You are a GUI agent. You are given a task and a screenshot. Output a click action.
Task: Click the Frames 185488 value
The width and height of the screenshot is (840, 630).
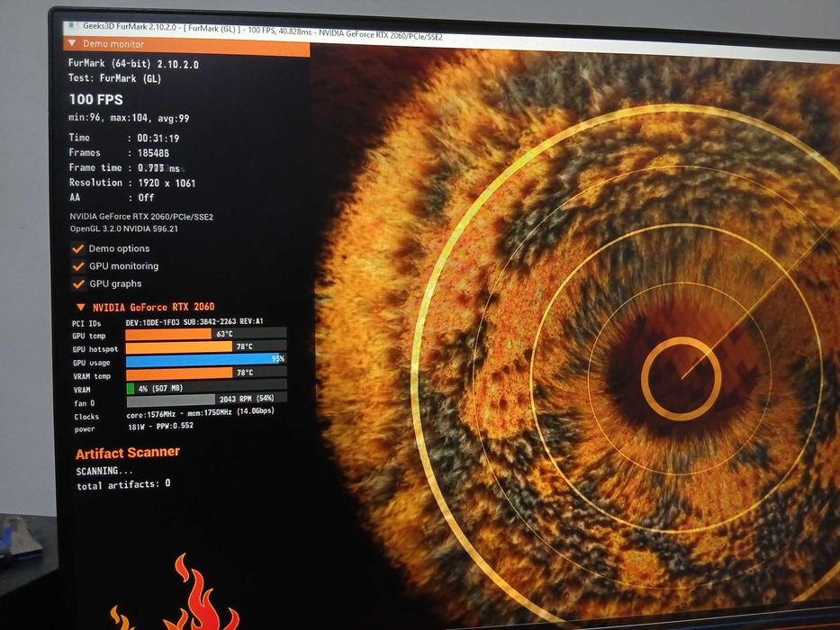[x=153, y=153]
